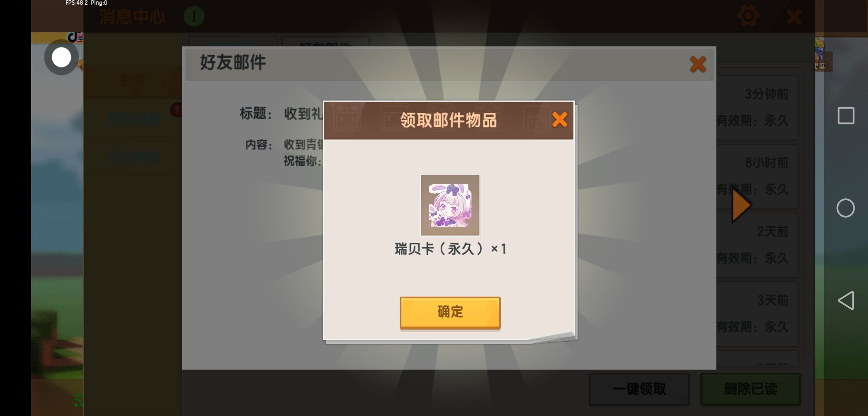Open the 系统消息 sidebar tab

(x=133, y=119)
